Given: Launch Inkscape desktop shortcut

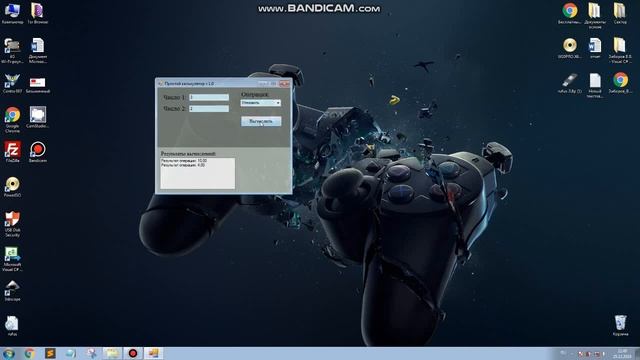Looking at the screenshot, I should (x=12, y=291).
